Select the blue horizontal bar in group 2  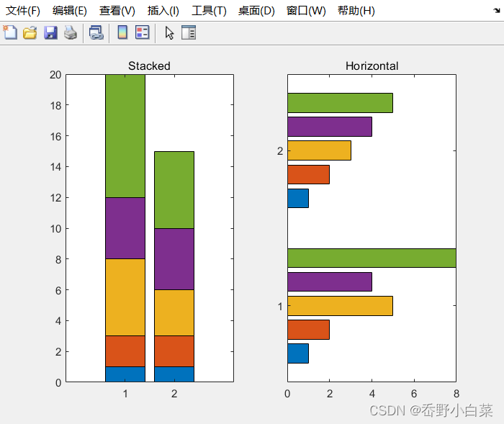tap(298, 199)
